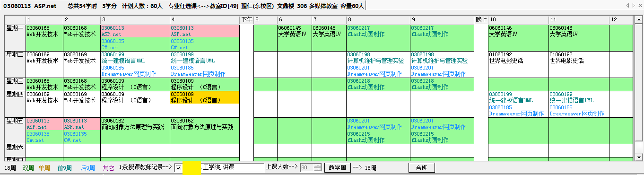Image resolution: width=644 pixels, height=175 pixels.
Task: Click the 18周 label at bottom left
Action: point(10,168)
